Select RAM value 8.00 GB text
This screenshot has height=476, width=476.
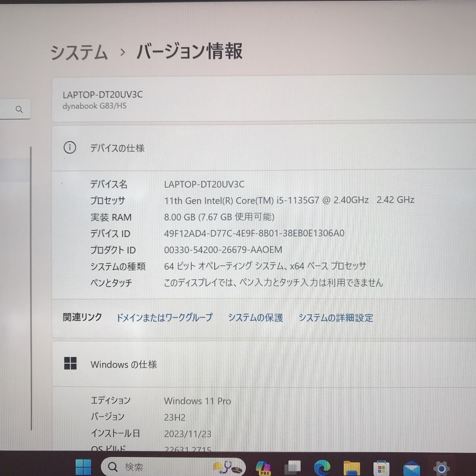(x=219, y=217)
